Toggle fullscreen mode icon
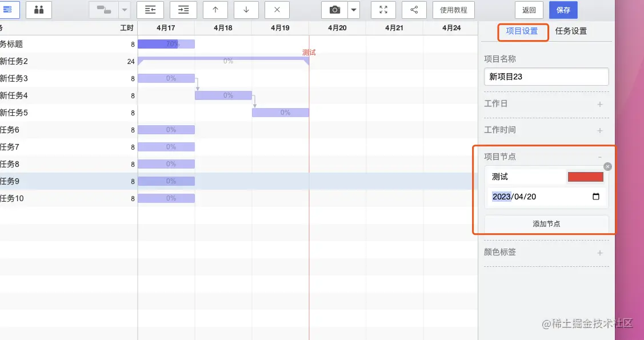The width and height of the screenshot is (644, 340). pos(383,10)
